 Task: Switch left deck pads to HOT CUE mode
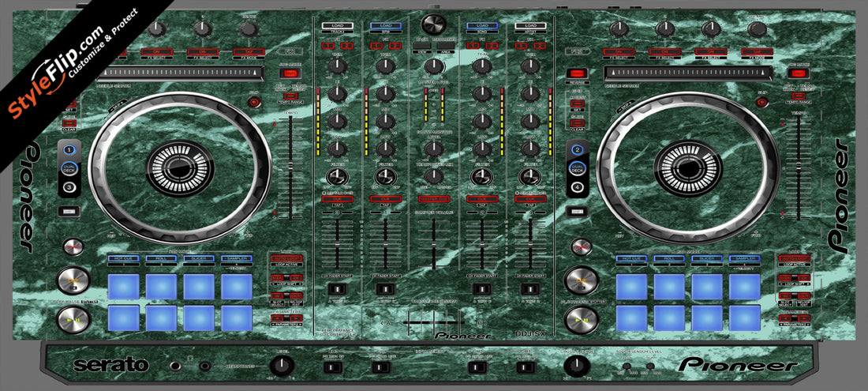click(x=124, y=258)
